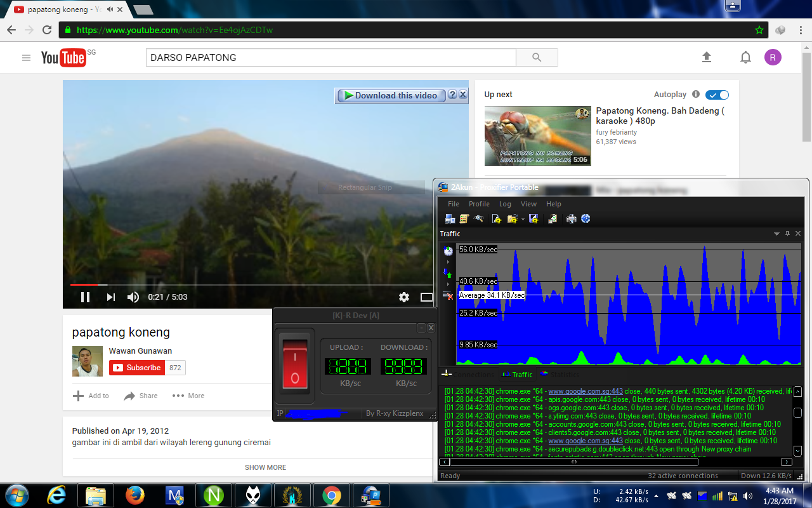Launch the Proxy Checker clipboard icon
This screenshot has height=508, width=812.
(553, 218)
